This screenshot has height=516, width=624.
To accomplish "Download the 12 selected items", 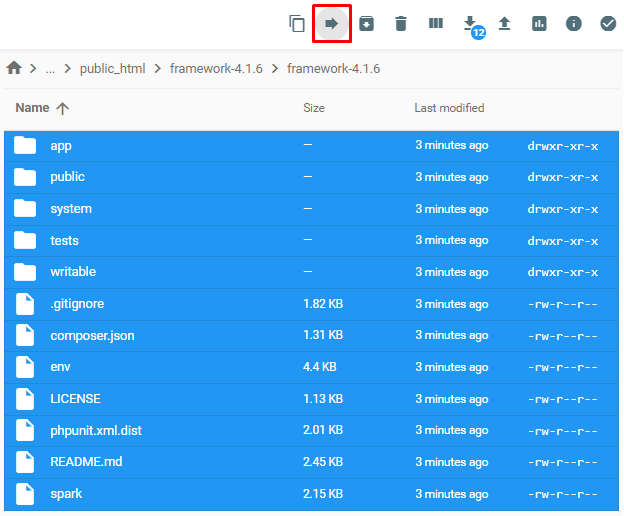I will point(470,24).
